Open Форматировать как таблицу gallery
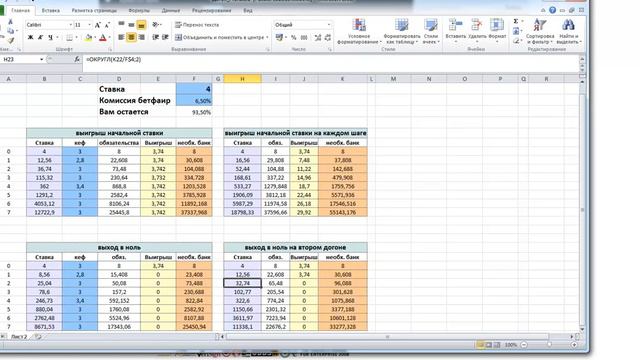The height and width of the screenshot is (360, 640). tap(402, 31)
